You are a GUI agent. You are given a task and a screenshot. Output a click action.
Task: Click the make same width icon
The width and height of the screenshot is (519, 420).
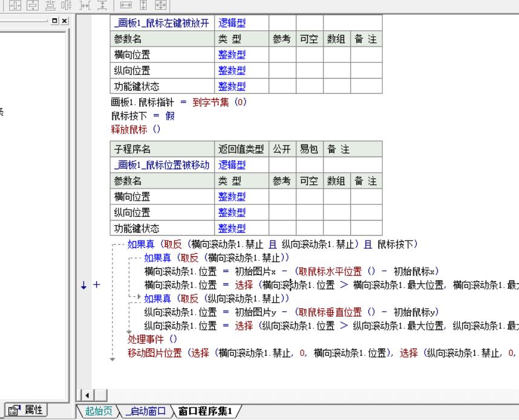pos(126,5)
